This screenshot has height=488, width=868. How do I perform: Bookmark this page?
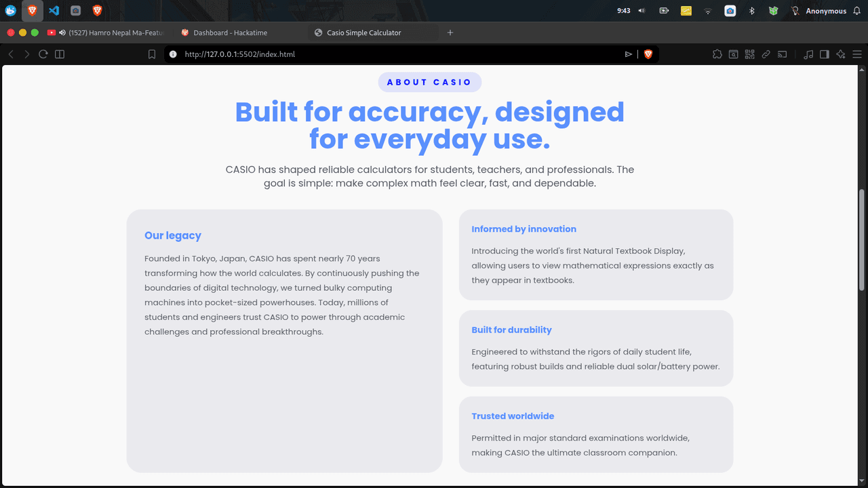[152, 54]
